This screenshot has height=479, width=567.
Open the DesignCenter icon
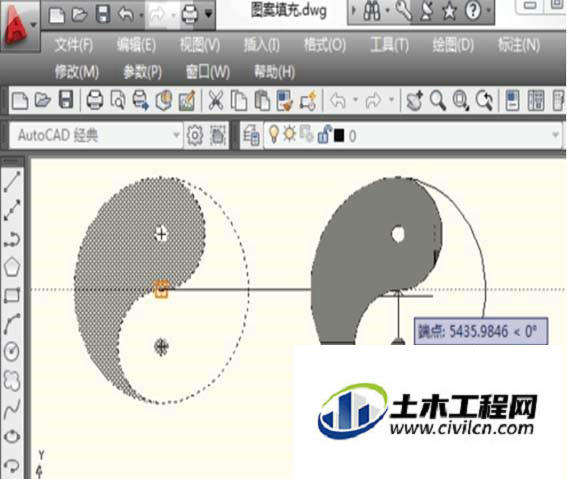tap(536, 100)
